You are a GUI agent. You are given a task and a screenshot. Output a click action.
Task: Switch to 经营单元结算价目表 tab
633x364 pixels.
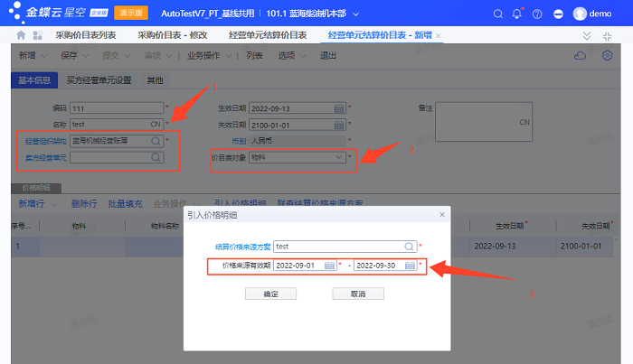[268, 35]
